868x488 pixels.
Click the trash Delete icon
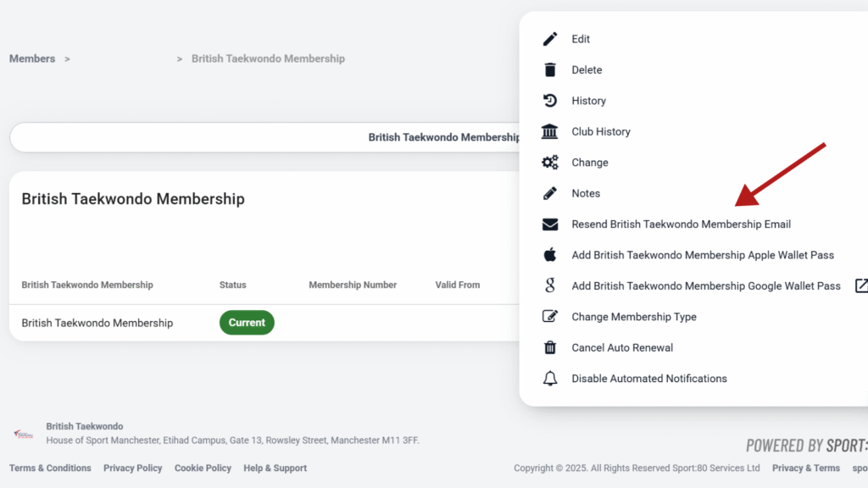tap(550, 70)
